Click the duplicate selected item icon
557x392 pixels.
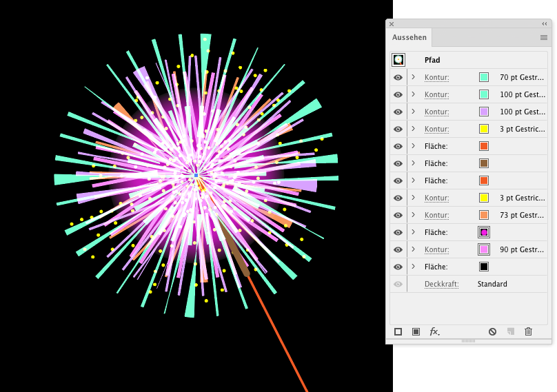(x=510, y=331)
